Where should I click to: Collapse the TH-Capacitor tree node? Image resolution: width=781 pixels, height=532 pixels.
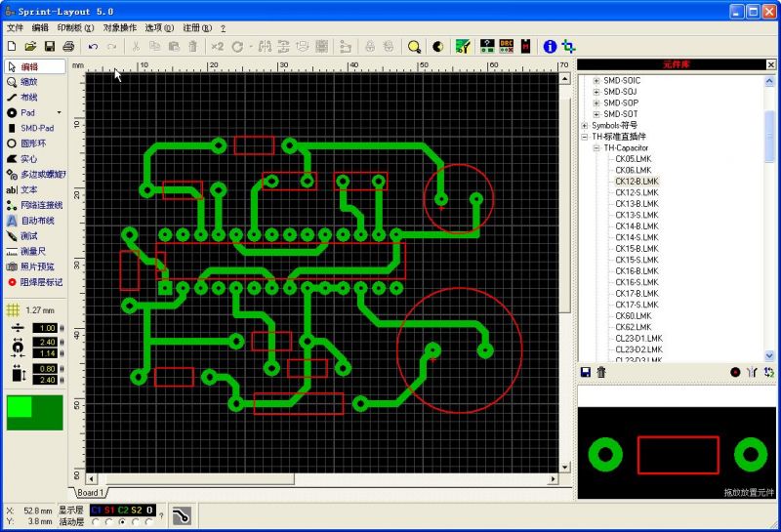596,147
